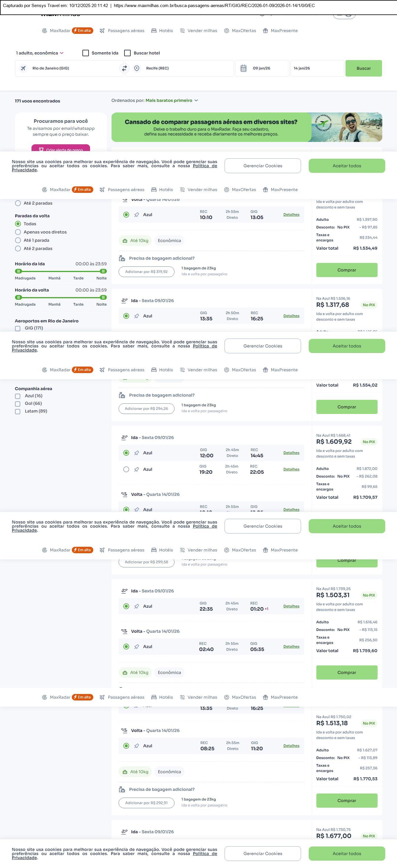The width and height of the screenshot is (397, 868).
Task: Click the airplane icon in the origin field
Action: 23,68
